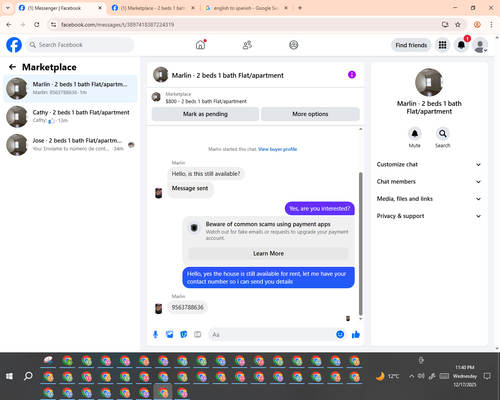The width and height of the screenshot is (500, 400).
Task: Open Chrome's three-dot menu
Action: point(491,25)
